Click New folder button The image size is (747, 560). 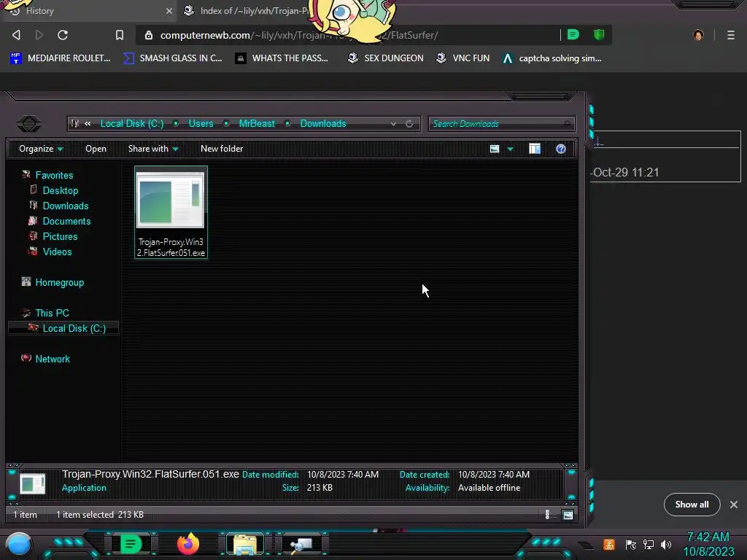222,149
